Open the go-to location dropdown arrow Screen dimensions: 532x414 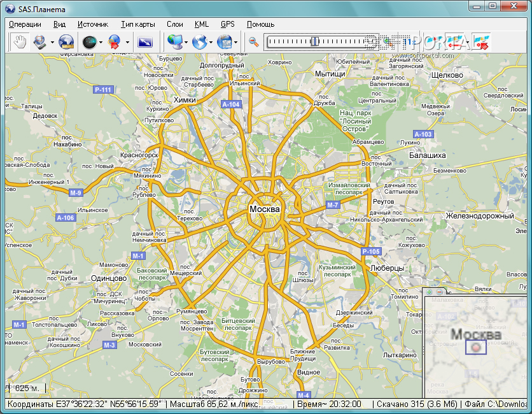pos(127,43)
